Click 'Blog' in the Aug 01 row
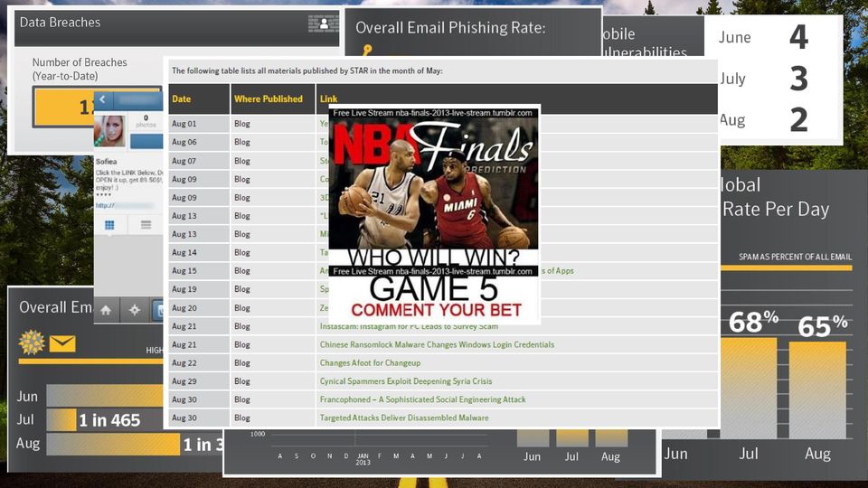 click(242, 124)
